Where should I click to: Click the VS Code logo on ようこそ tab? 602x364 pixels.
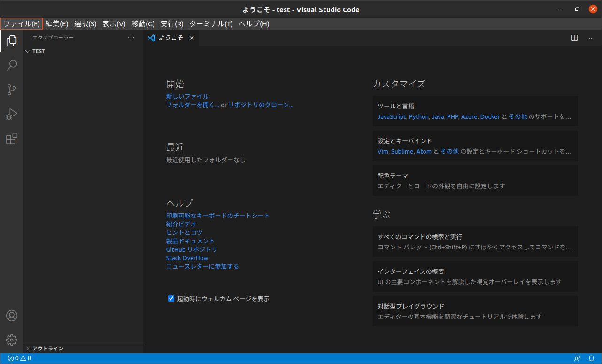point(151,38)
